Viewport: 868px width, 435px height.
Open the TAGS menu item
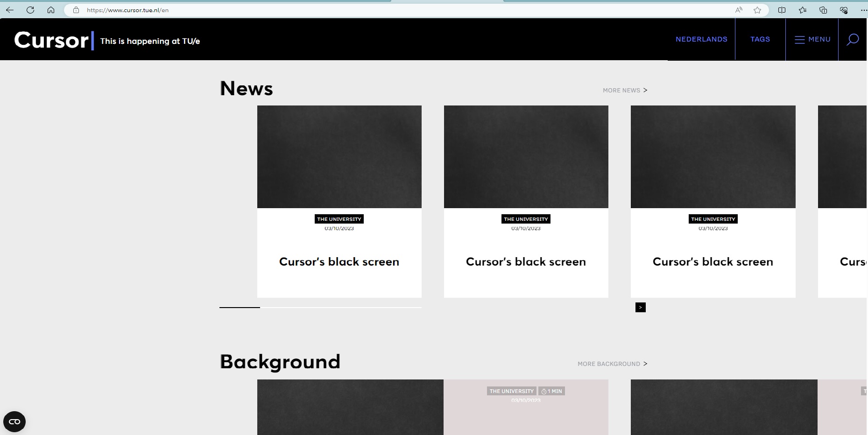[760, 39]
